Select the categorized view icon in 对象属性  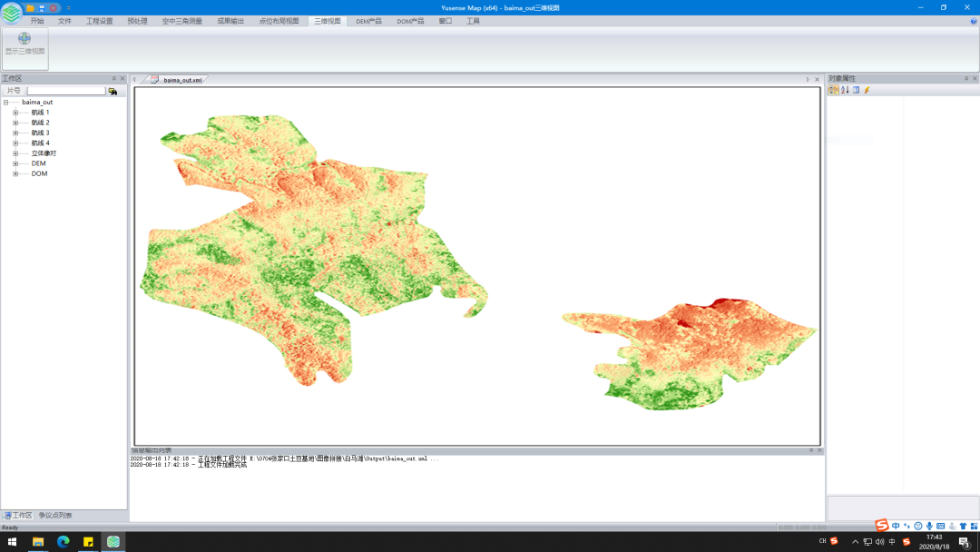click(834, 90)
